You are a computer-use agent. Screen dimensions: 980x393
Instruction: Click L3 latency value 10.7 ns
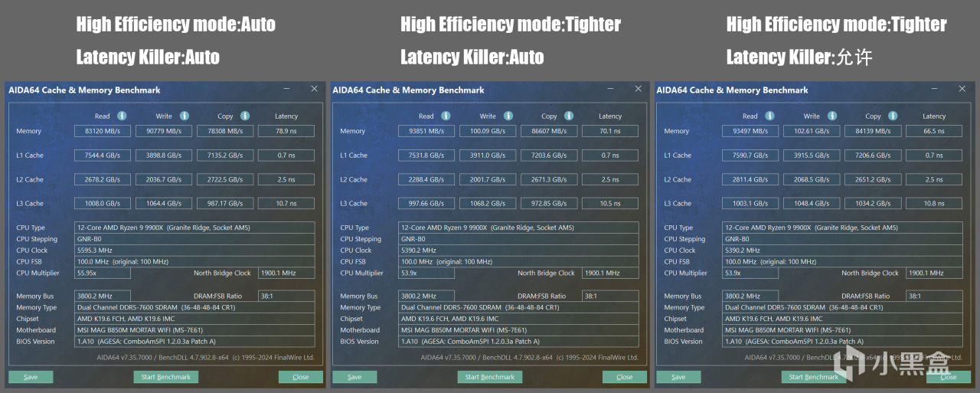(286, 204)
